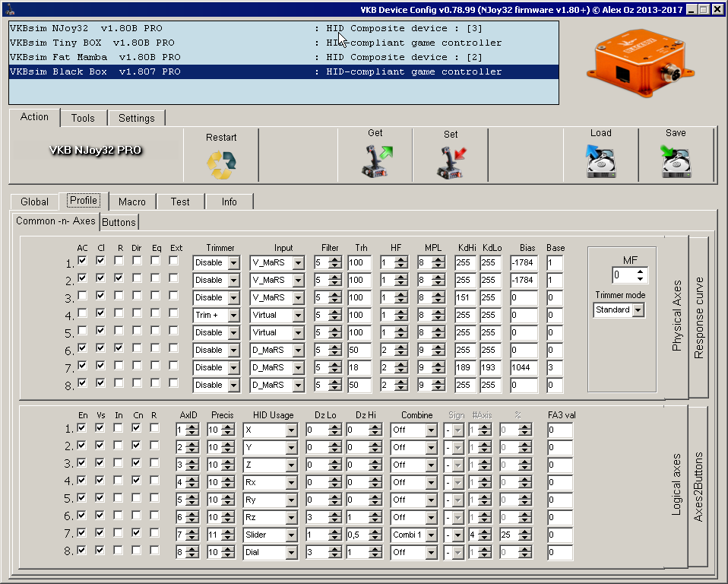The image size is (728, 584).
Task: Click the Save hard drive icon
Action: click(x=676, y=160)
